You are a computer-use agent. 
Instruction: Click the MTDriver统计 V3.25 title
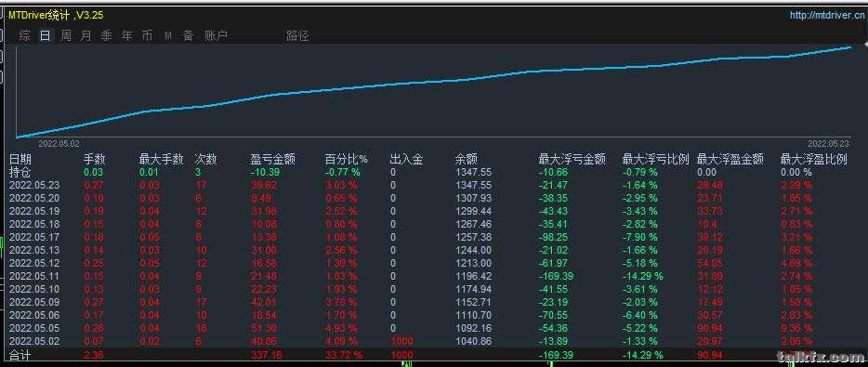click(x=56, y=16)
